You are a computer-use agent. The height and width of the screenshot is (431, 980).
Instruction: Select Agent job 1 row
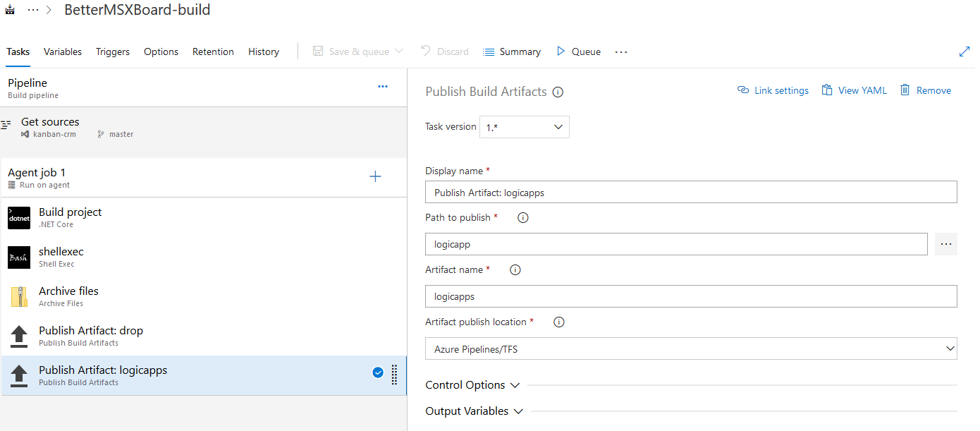coord(204,178)
